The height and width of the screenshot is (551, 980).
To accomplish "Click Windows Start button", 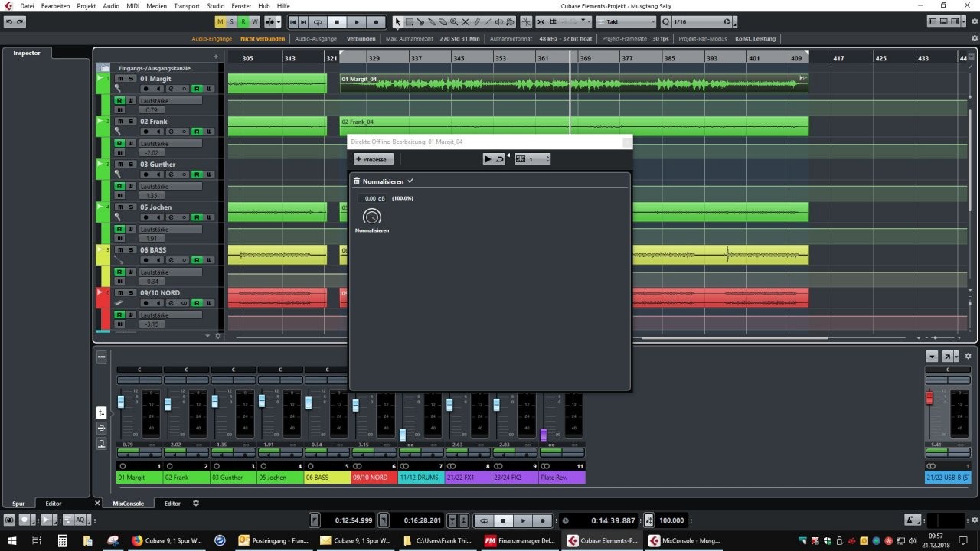I will pos(11,540).
